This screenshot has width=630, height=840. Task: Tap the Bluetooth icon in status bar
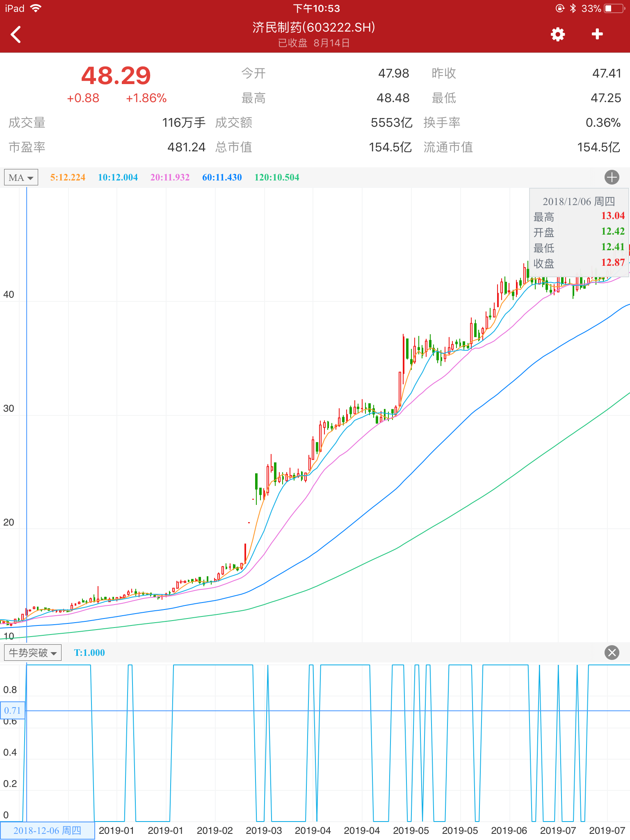[573, 9]
